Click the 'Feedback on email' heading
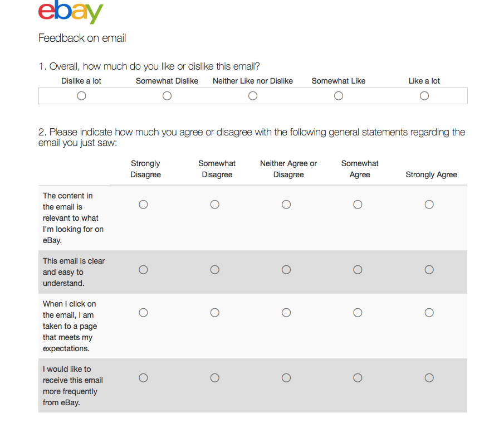Viewport: 504px width, 432px height. click(82, 38)
